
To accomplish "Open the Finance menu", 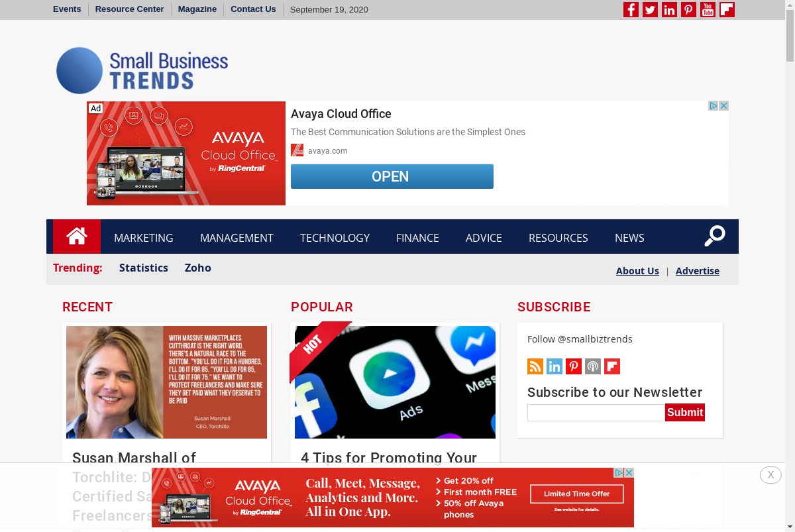I will click(417, 238).
